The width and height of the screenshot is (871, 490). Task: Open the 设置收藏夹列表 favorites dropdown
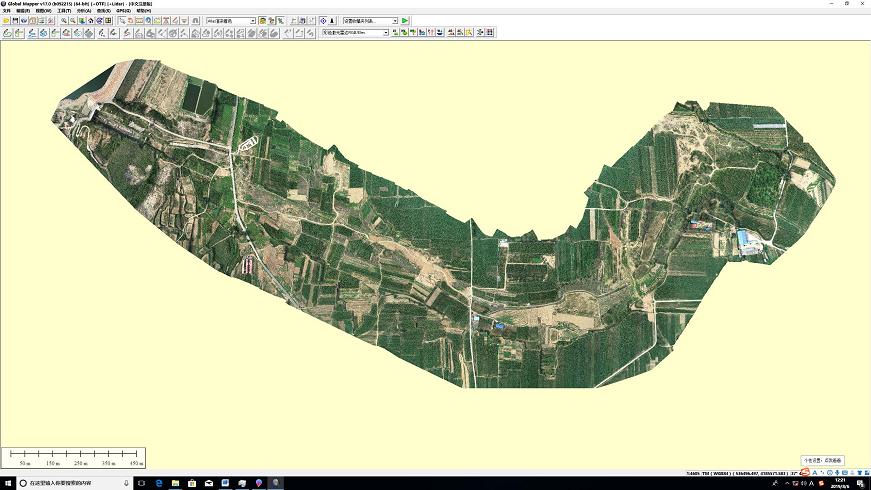(x=395, y=20)
